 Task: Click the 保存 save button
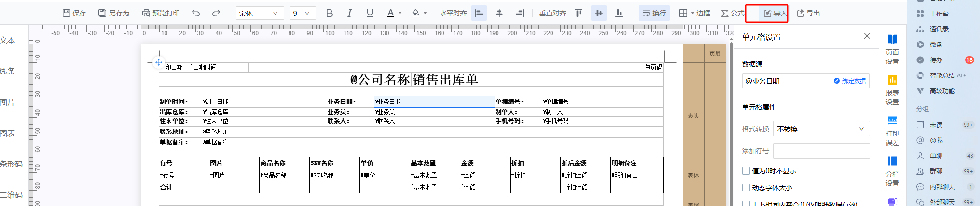click(x=74, y=13)
